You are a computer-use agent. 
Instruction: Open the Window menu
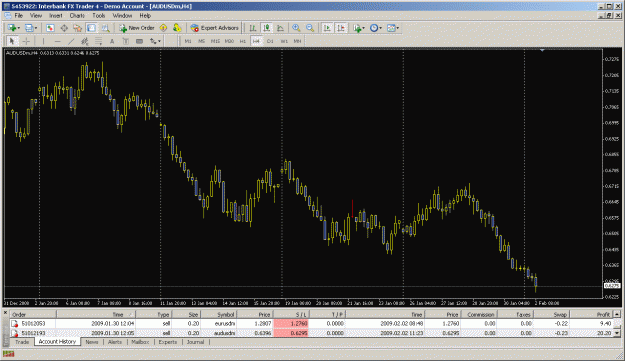122,16
